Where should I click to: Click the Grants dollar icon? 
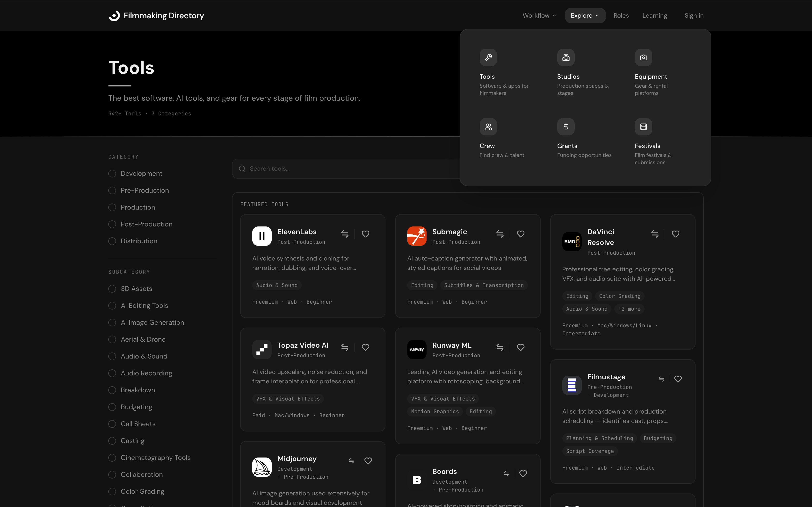(565, 127)
